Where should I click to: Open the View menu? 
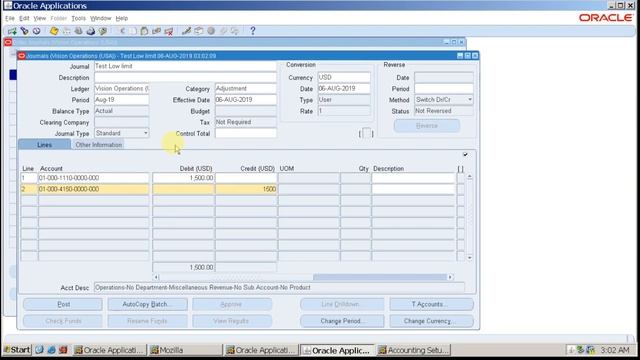click(x=40, y=18)
